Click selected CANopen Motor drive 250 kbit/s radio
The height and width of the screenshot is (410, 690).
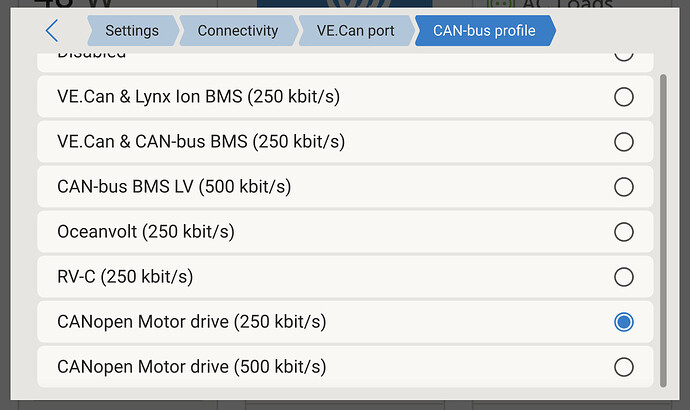624,322
